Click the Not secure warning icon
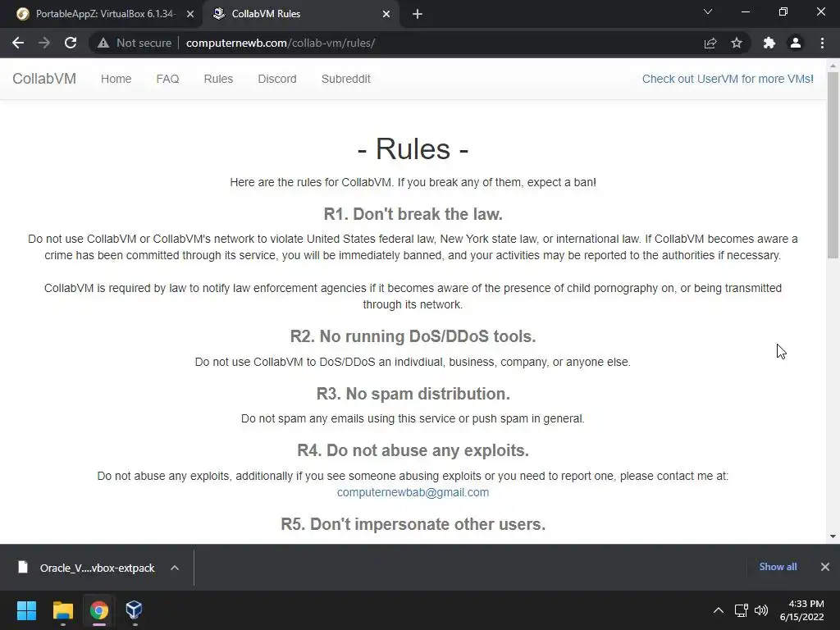Image resolution: width=840 pixels, height=630 pixels. coord(103,43)
